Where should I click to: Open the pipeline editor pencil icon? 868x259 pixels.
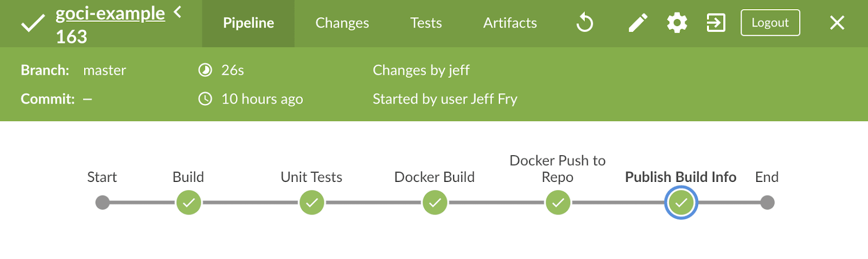pos(638,23)
